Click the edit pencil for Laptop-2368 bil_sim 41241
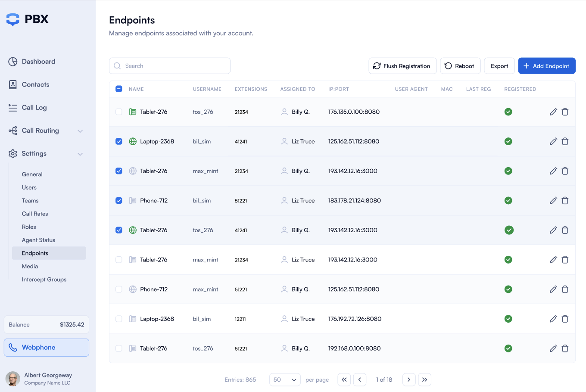586x392 pixels. coord(553,141)
